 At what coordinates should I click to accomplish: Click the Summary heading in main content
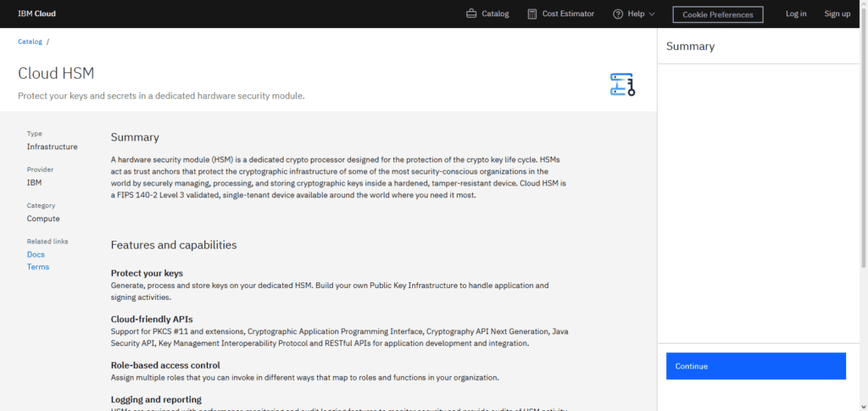(135, 137)
